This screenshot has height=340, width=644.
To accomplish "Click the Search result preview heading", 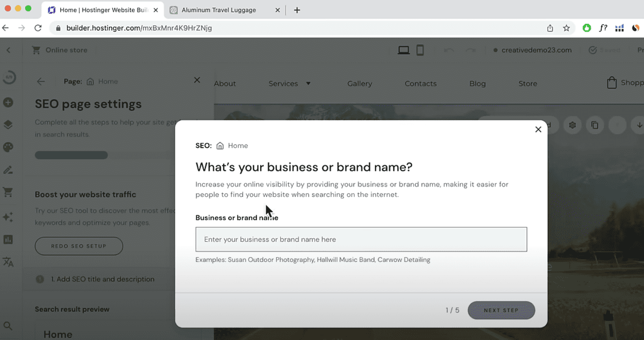I will click(x=72, y=309).
